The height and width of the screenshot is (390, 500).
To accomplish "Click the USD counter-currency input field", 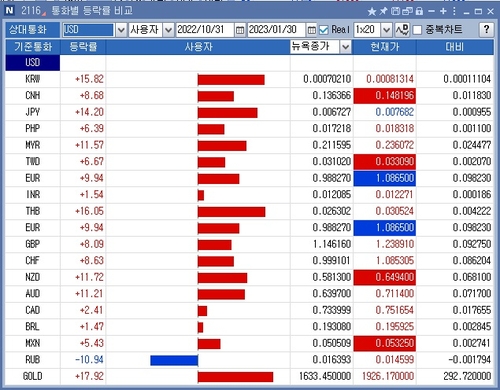I will [x=88, y=30].
